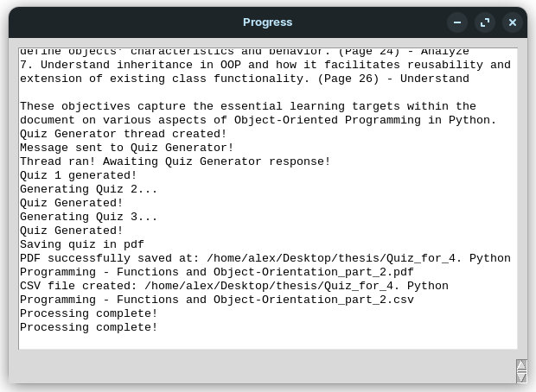This screenshot has width=536, height=392.
Task: Click the 'Generating Quiz 2...' line
Action: point(88,189)
